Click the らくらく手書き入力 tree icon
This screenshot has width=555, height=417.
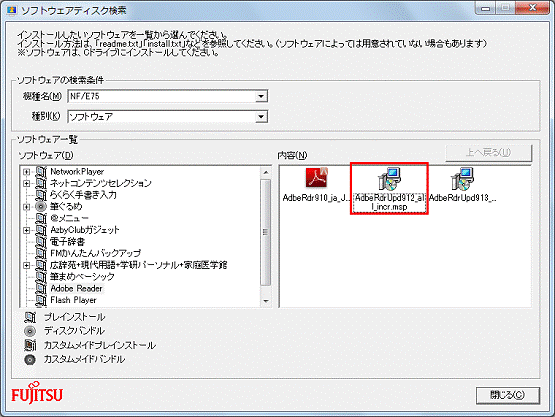(x=41, y=195)
